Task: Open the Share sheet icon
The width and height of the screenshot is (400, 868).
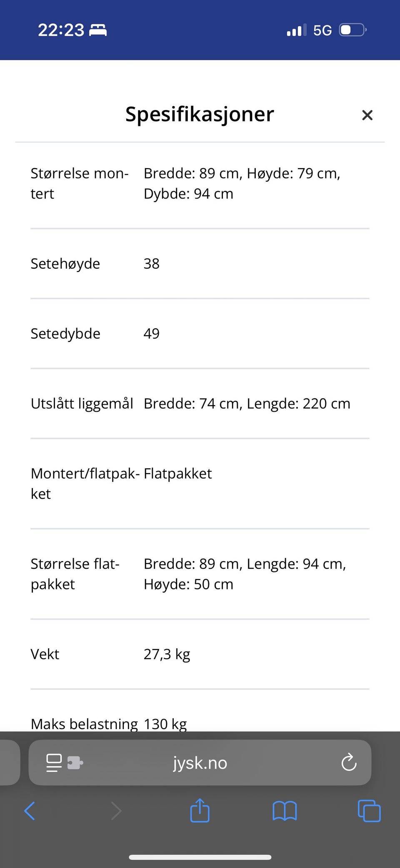Action: tap(200, 810)
